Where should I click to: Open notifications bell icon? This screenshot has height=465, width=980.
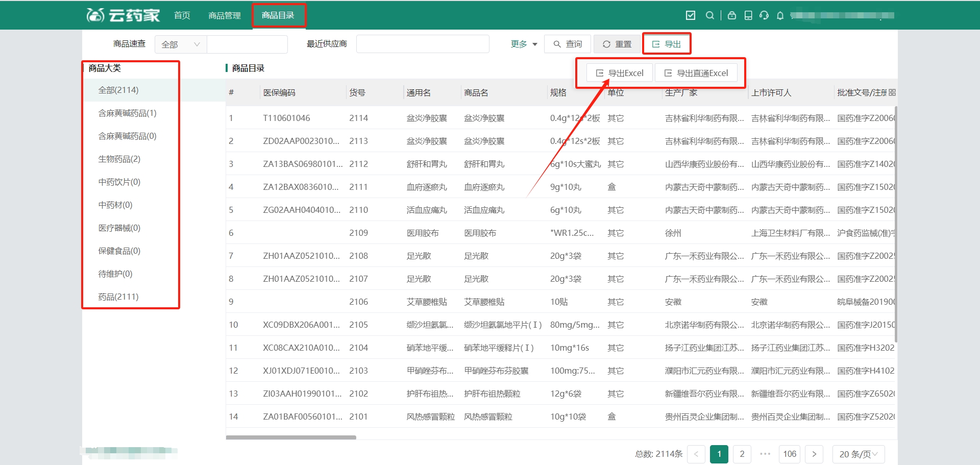tap(780, 15)
